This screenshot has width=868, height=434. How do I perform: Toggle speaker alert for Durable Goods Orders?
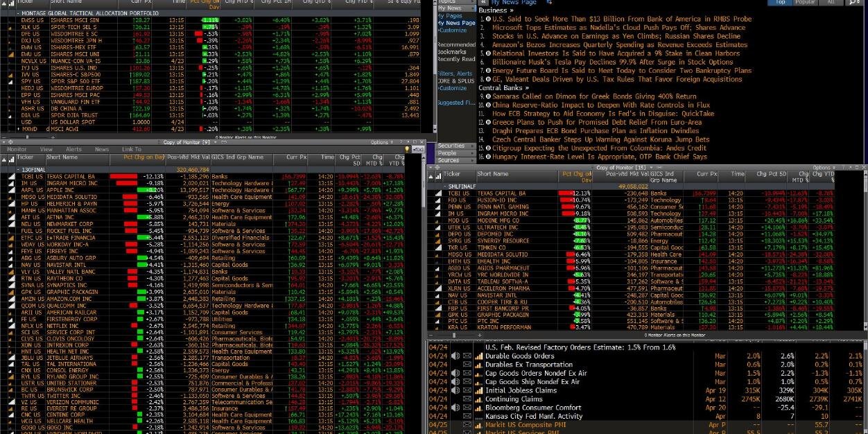[x=455, y=356]
